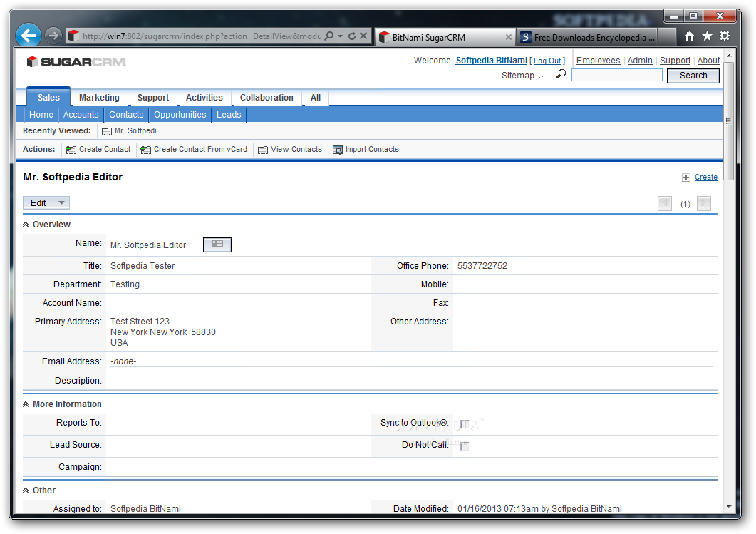The width and height of the screenshot is (756, 534).
Task: Click the View Contacts list icon
Action: point(263,150)
